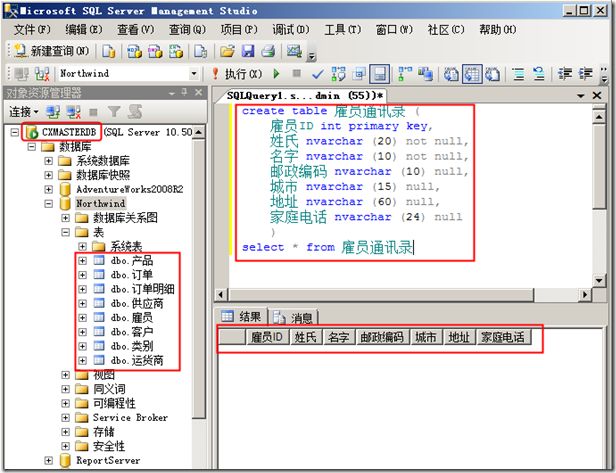This screenshot has height=473, width=616.
Task: Open the Help (帮助) menu
Action: point(498,29)
